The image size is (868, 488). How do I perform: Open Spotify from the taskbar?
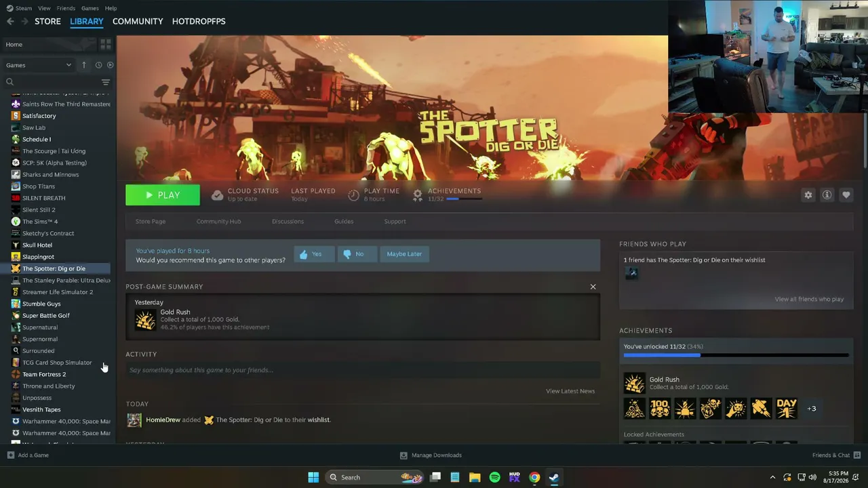[x=495, y=477]
